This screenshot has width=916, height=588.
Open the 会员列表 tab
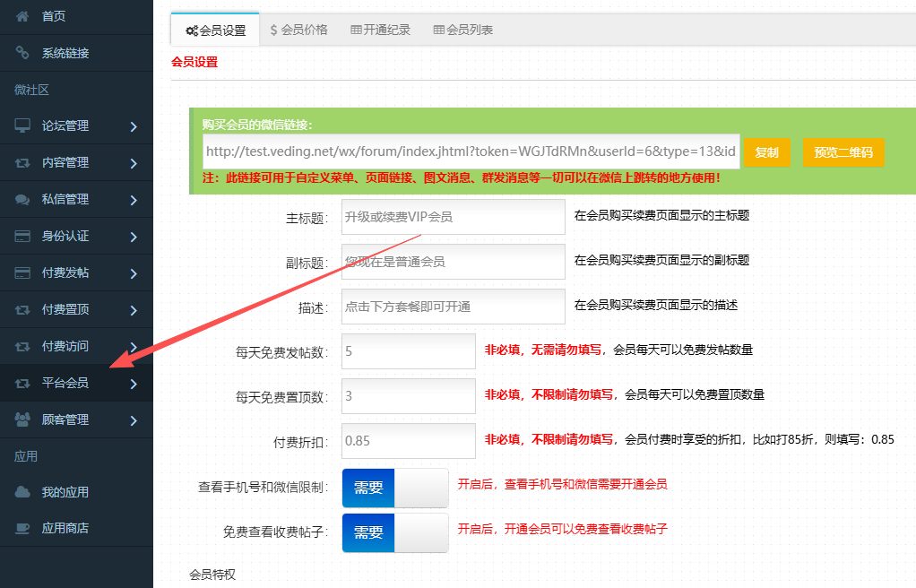click(463, 30)
